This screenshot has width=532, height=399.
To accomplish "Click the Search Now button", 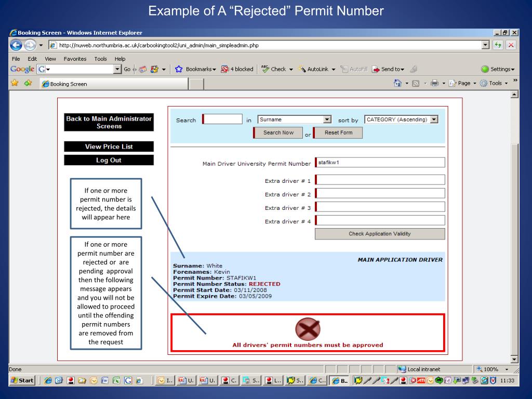I will pyautogui.click(x=278, y=132).
